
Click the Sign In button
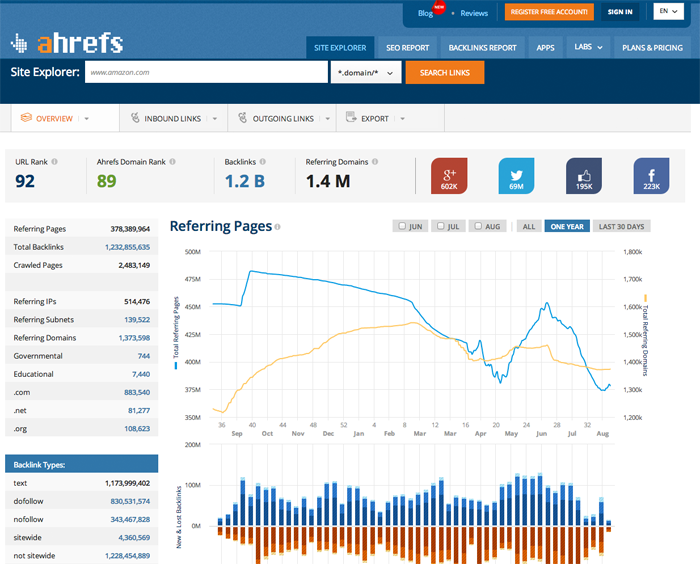tap(620, 12)
